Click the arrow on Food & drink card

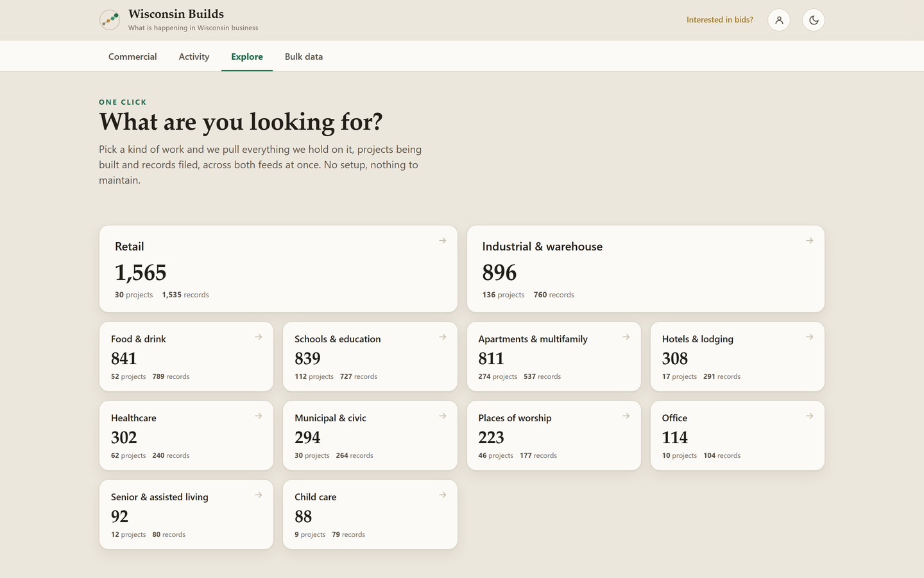259,337
